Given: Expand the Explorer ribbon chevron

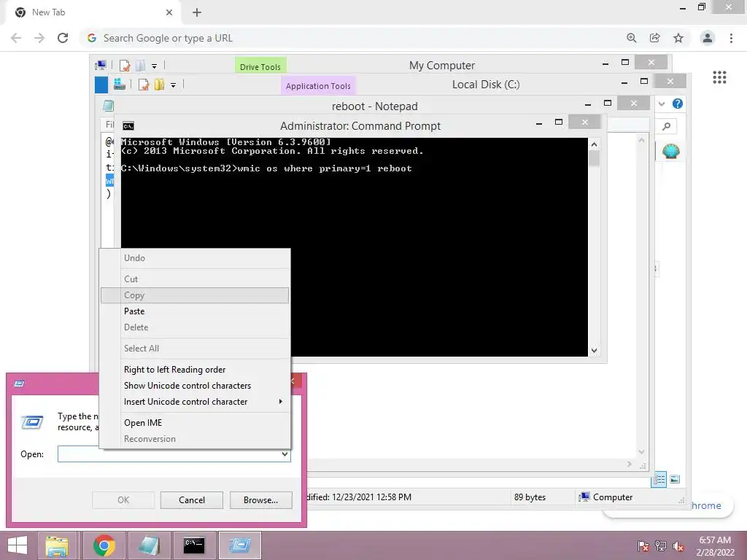Looking at the screenshot, I should click(661, 104).
